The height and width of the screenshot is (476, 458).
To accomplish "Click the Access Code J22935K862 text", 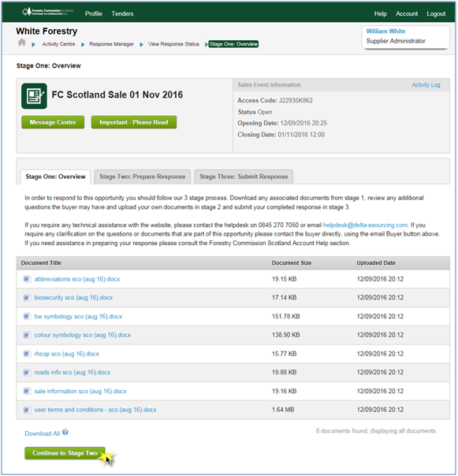I will (275, 101).
